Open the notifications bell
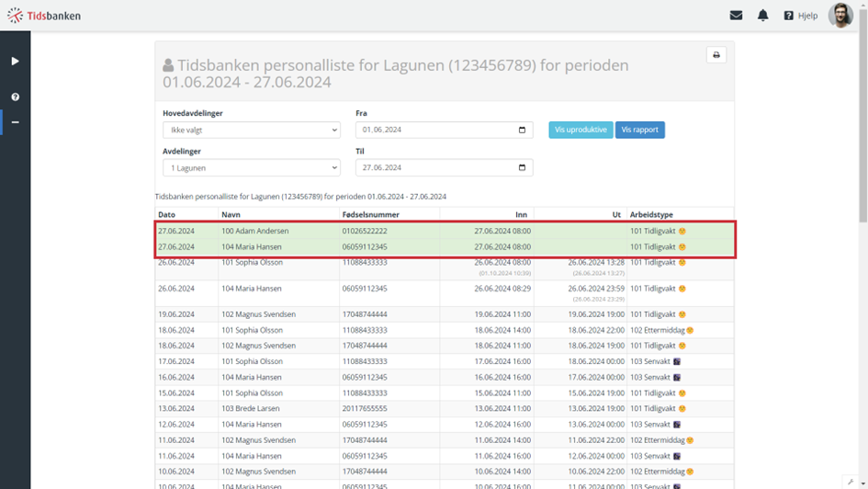 pos(762,16)
